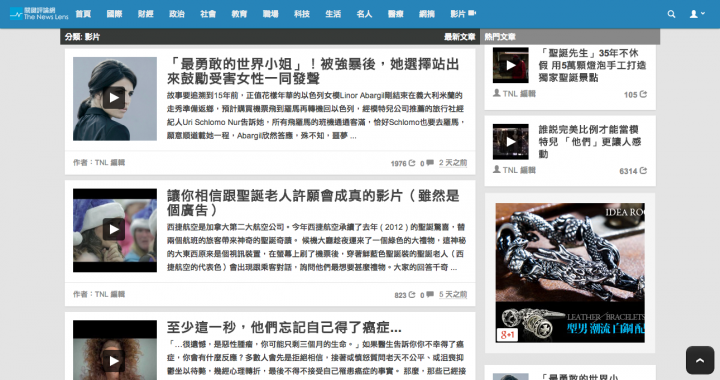Click share icon beside 1976 count
The width and height of the screenshot is (720, 380).
(x=412, y=163)
